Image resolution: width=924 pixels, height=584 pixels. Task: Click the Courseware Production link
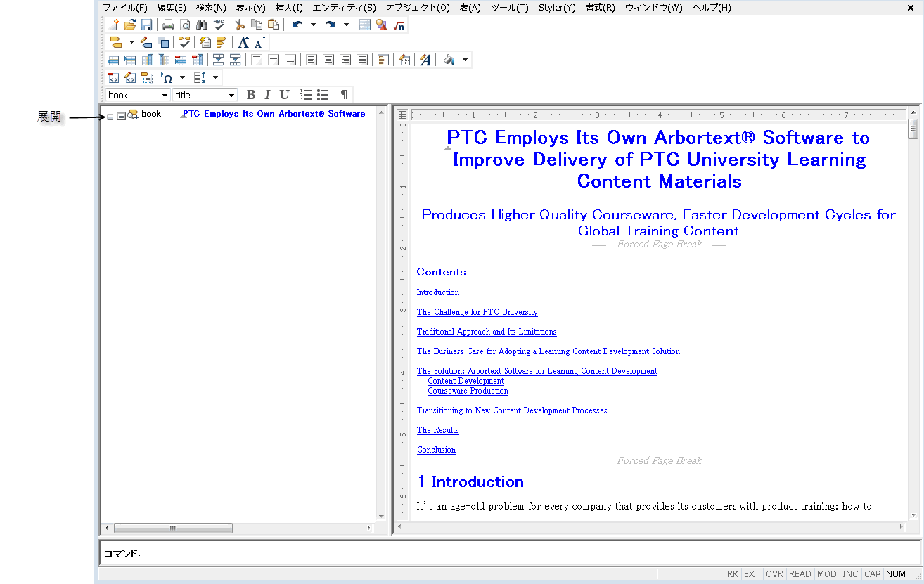point(468,391)
